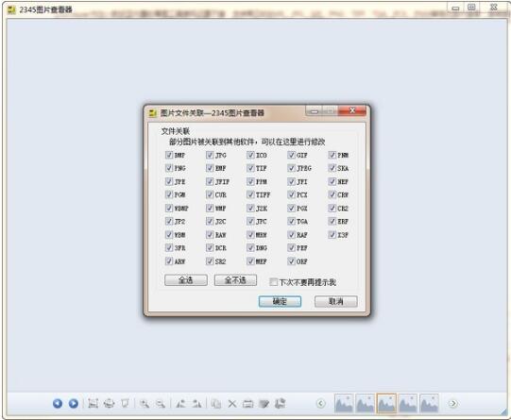
Task: Go to next image with blue forward arrow
Action: click(x=74, y=404)
